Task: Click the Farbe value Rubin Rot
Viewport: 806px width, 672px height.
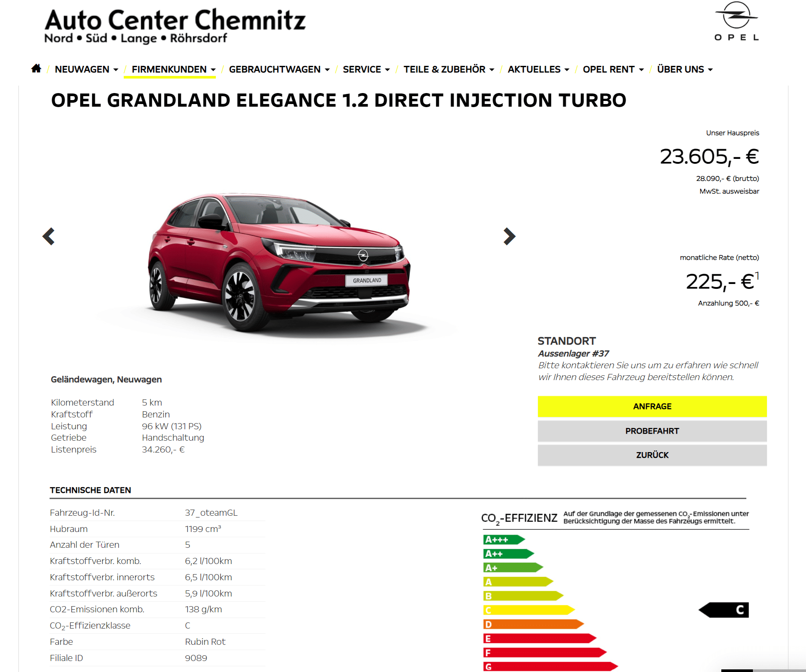Action: [205, 642]
